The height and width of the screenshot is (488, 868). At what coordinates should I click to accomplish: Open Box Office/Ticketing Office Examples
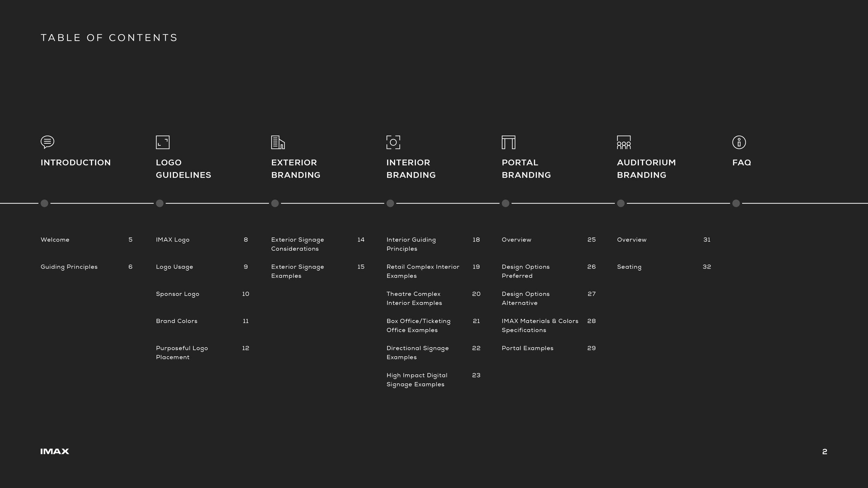point(418,326)
